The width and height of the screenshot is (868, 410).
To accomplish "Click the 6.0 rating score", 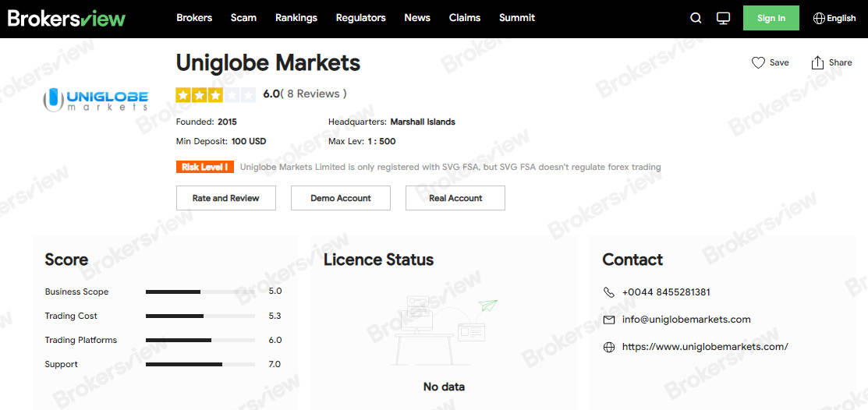I will point(271,94).
